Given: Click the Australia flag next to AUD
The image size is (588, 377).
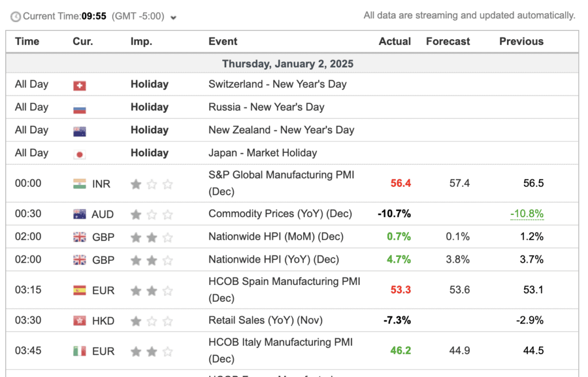Looking at the screenshot, I should pos(80,213).
